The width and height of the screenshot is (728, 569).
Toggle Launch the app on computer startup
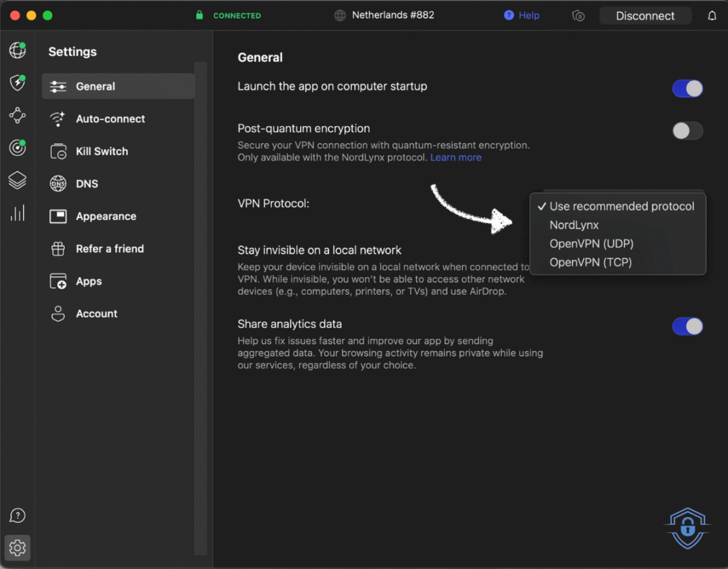tap(687, 88)
